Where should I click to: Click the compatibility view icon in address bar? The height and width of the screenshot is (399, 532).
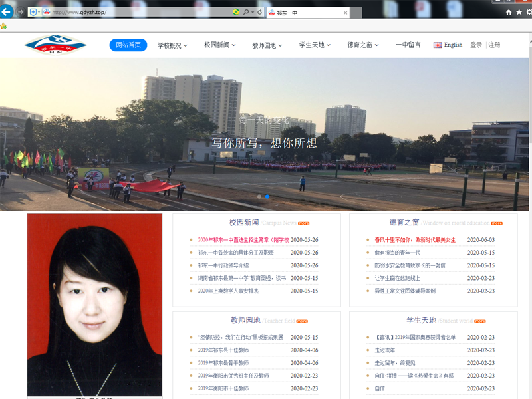coord(236,12)
